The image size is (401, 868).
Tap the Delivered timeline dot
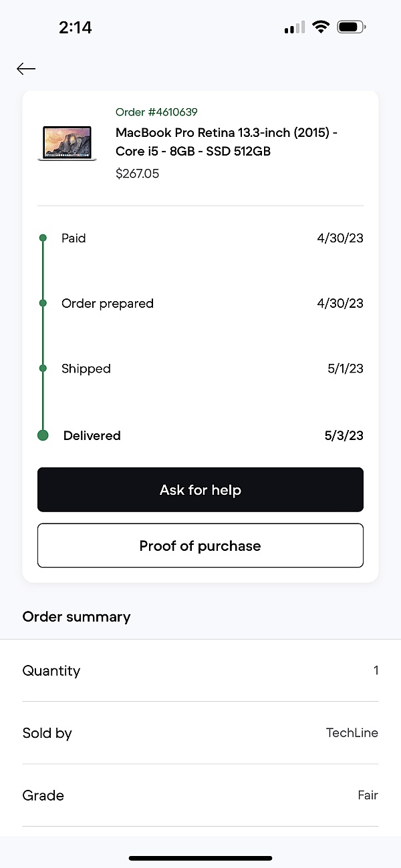coord(43,435)
